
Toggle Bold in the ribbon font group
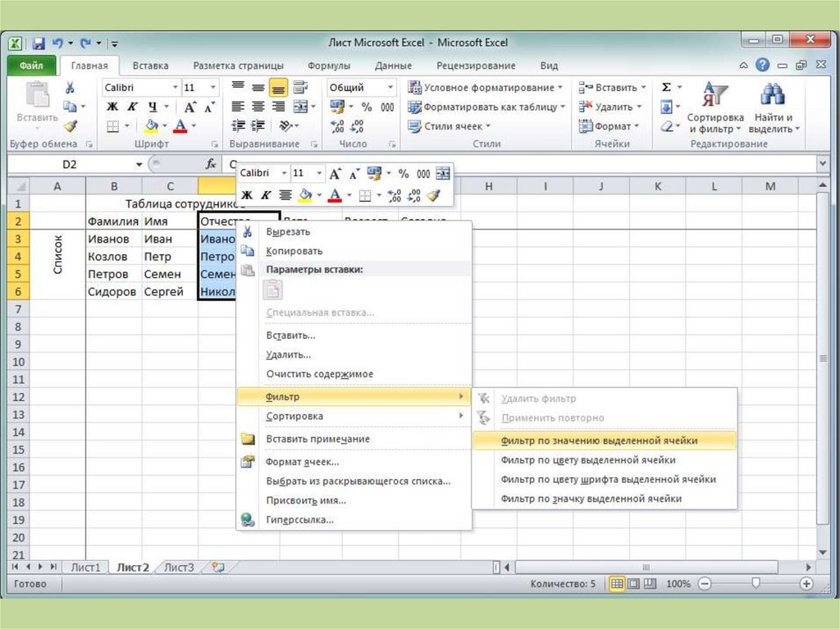[x=112, y=107]
